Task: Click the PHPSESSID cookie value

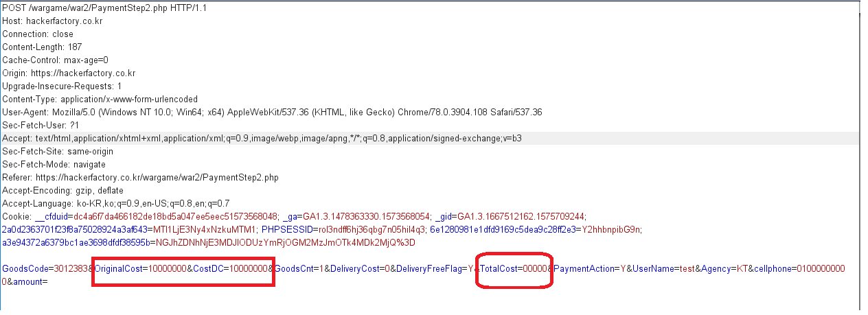Action: pos(372,229)
